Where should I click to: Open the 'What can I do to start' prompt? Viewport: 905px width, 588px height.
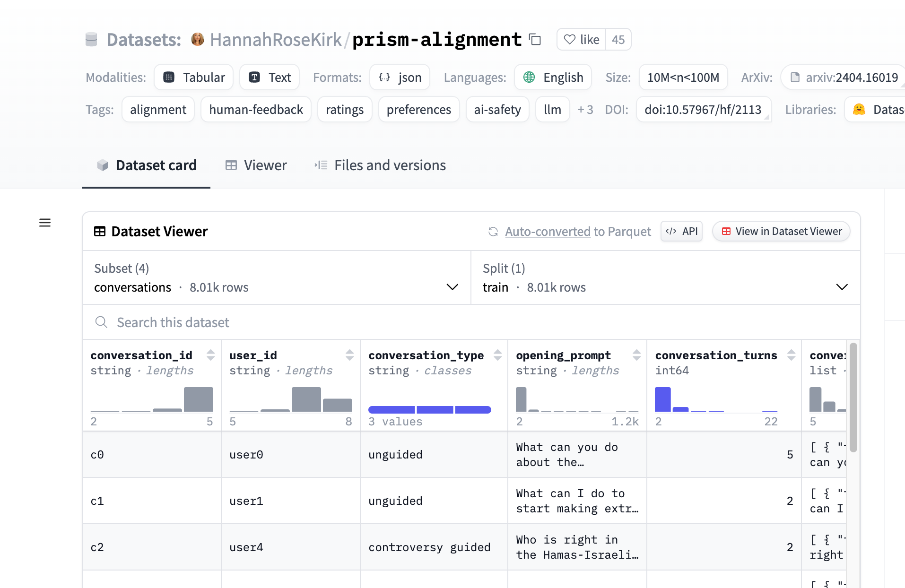[x=577, y=501]
